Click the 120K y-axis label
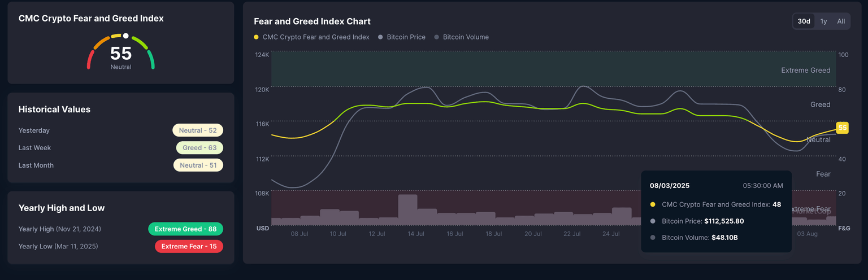This screenshot has width=868, height=280. [262, 90]
